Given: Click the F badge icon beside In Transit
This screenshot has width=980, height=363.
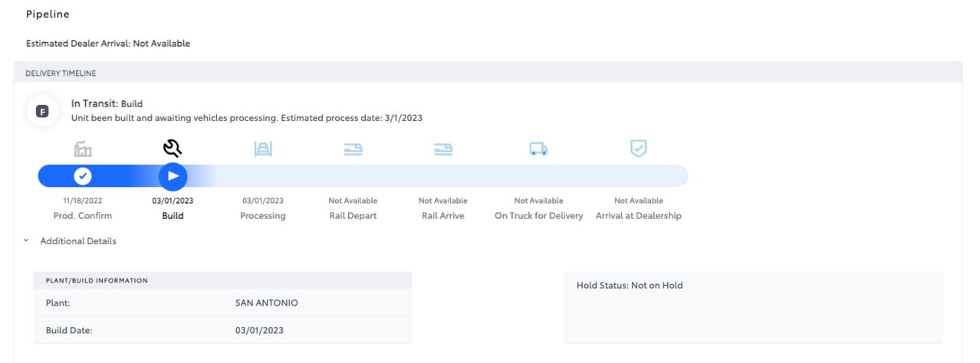Looking at the screenshot, I should 43,112.
